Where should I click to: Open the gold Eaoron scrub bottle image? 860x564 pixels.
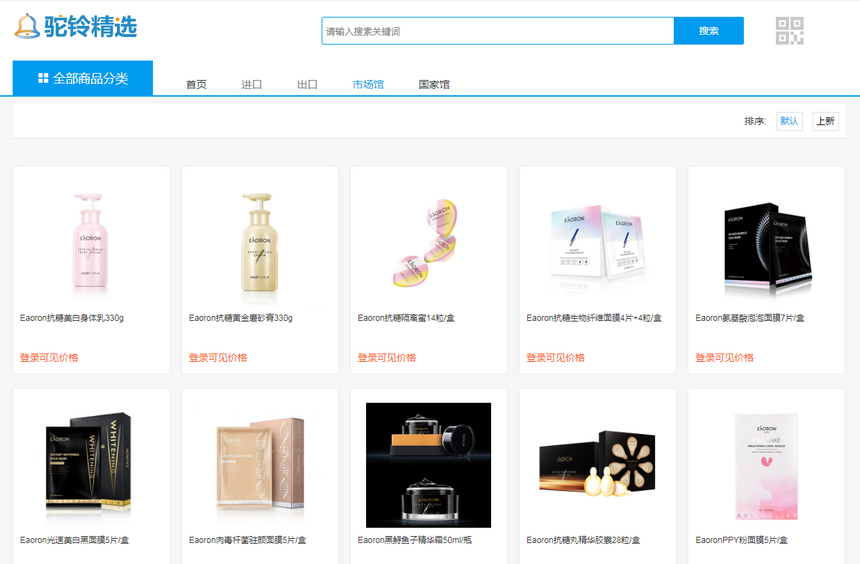260,240
